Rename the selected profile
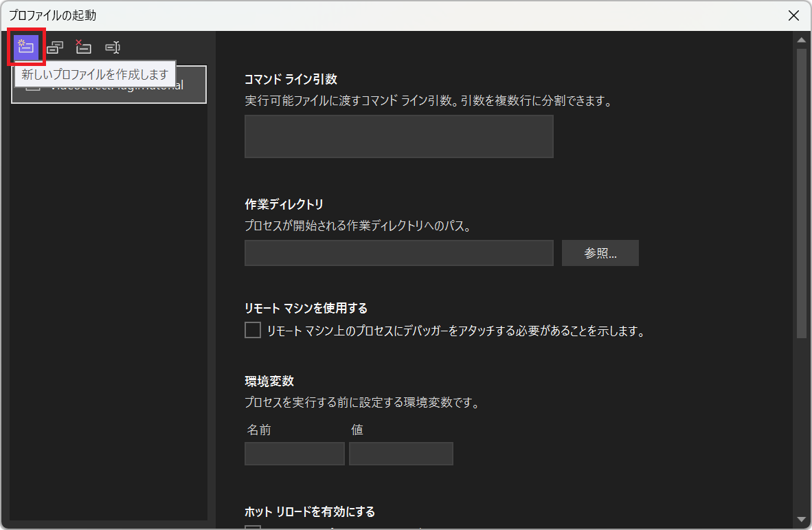 click(x=113, y=47)
